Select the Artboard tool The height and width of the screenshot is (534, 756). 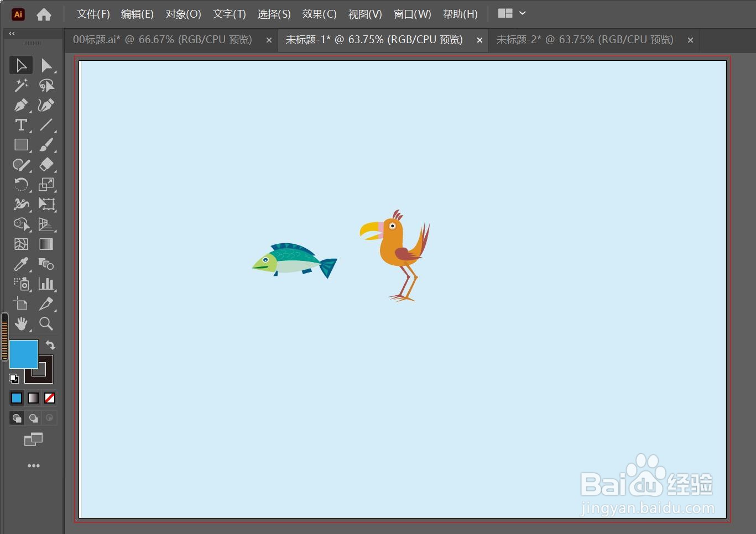pyautogui.click(x=21, y=304)
